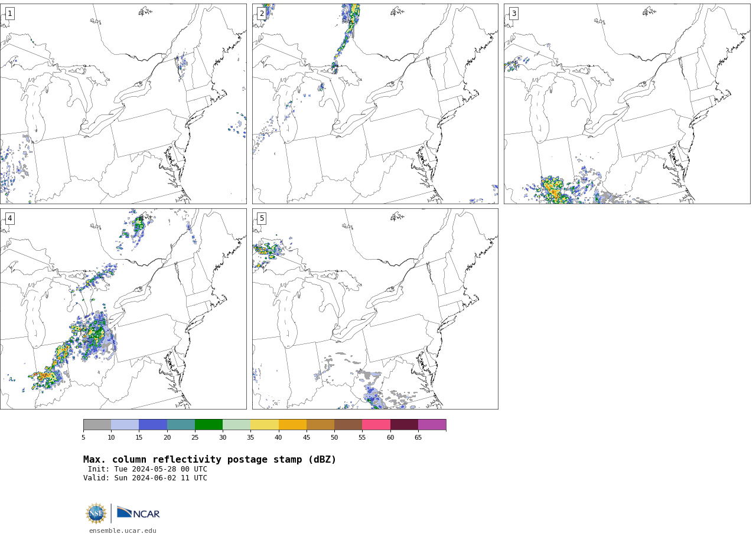Viewport: 756px width, 537px height.
Task: Click the teal 20-25 dBZ swatch
Action: click(x=181, y=425)
